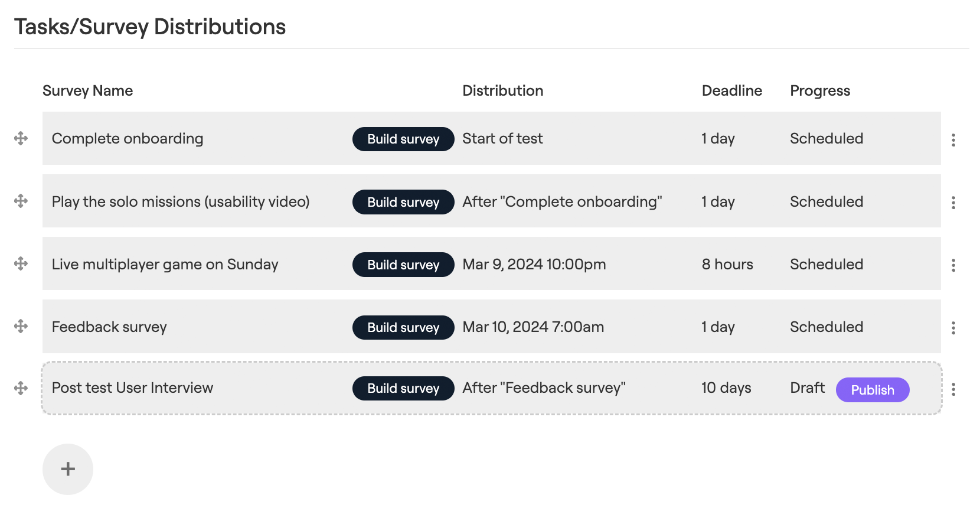
Task: Open three-dot menu for Live multiplayer game
Action: 953,265
